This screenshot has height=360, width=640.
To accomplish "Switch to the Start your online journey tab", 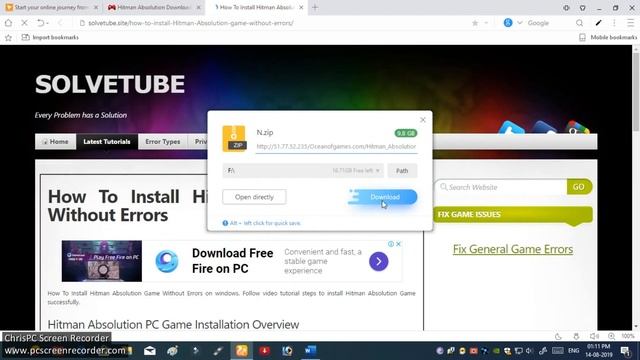I will 51,7.
